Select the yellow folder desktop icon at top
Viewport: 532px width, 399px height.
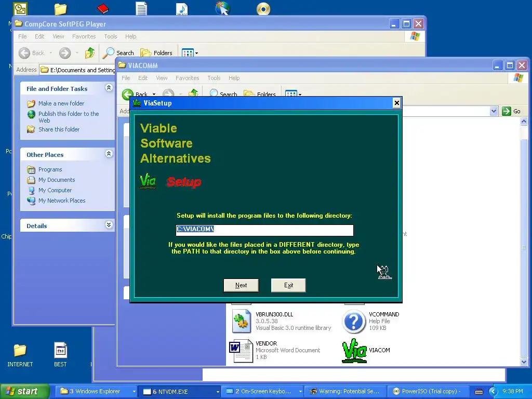[60, 9]
